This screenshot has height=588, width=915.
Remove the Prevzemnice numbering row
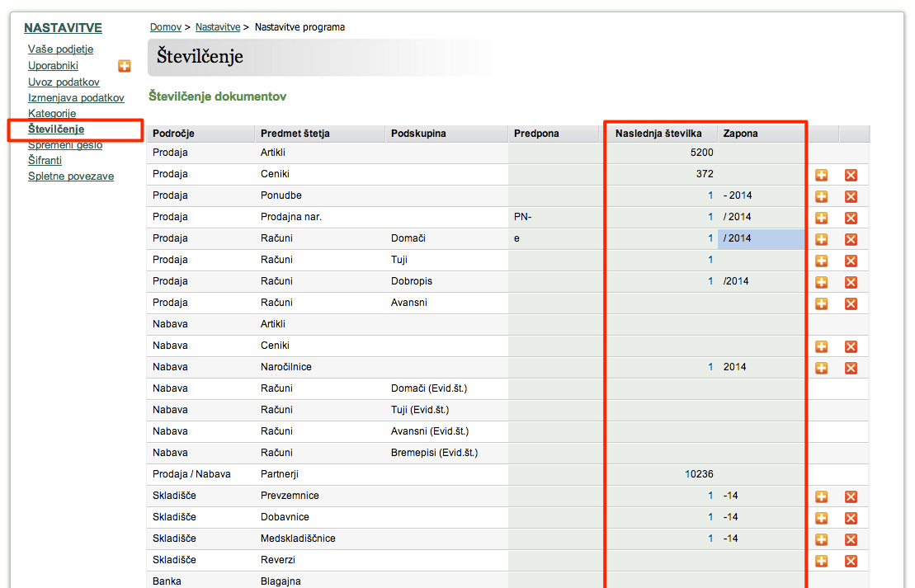click(851, 497)
